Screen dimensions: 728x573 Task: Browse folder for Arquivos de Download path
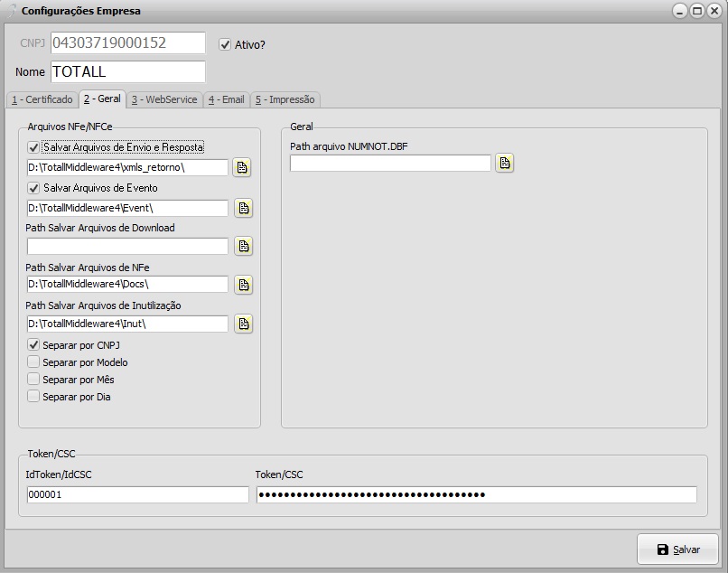point(242,246)
